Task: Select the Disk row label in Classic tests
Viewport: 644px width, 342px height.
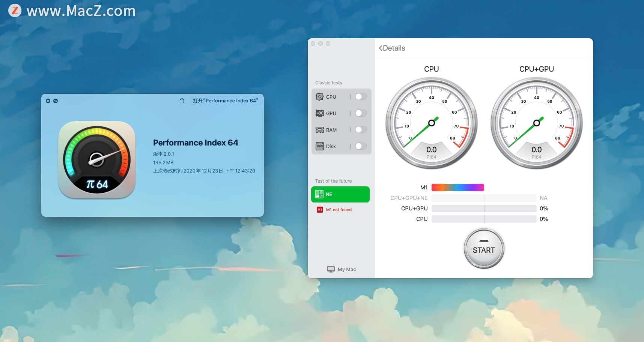Action: coord(331,146)
